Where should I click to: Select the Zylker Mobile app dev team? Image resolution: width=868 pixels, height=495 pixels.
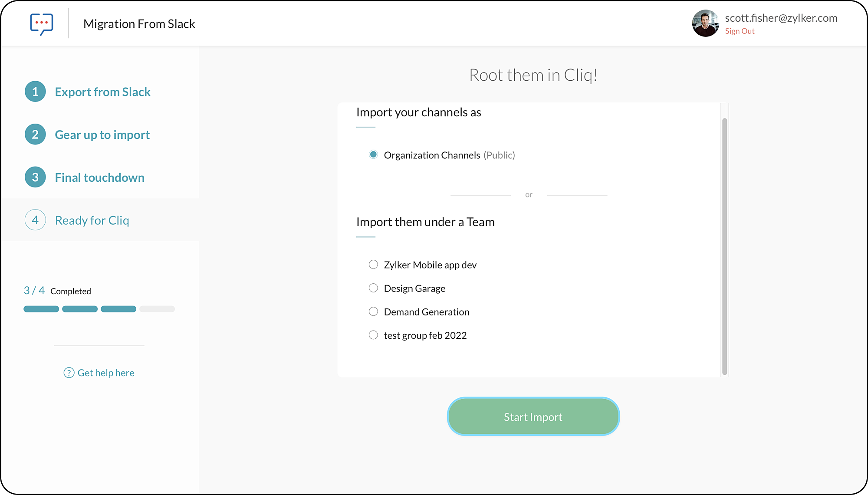pos(373,265)
